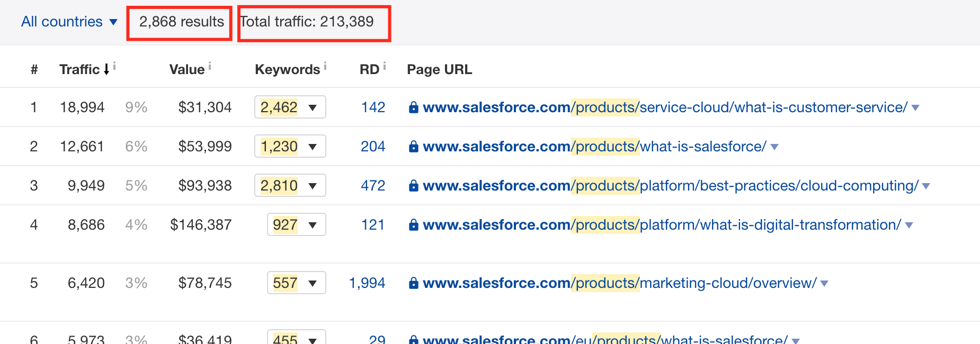
Task: Click the 'Total traffic: 213,389' text
Action: click(x=307, y=22)
